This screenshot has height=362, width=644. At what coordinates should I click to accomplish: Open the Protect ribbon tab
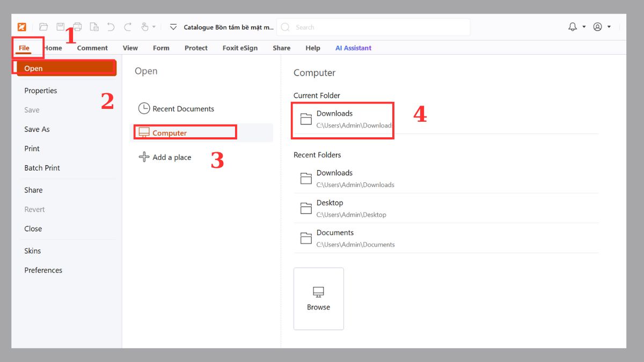click(x=196, y=48)
